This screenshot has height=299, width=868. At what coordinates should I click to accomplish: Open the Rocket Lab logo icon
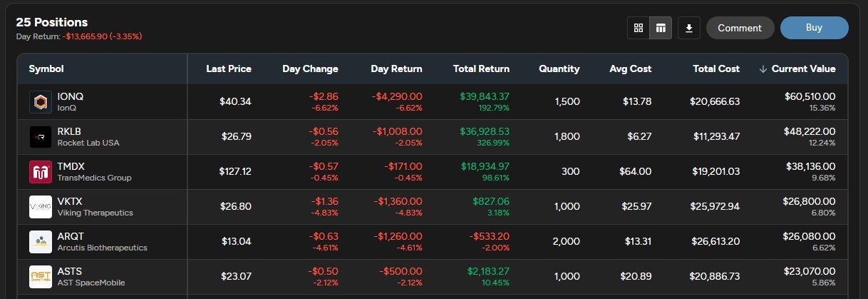pyautogui.click(x=40, y=137)
